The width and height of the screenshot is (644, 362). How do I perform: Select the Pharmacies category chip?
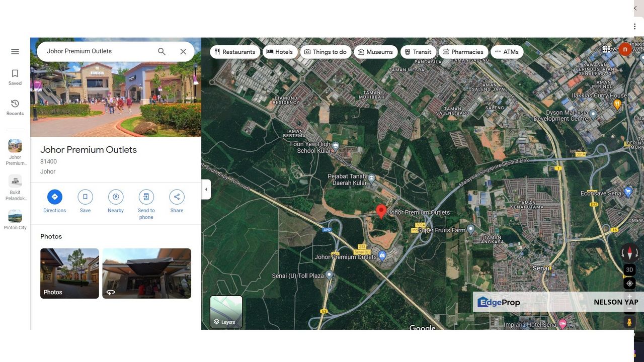pos(463,52)
